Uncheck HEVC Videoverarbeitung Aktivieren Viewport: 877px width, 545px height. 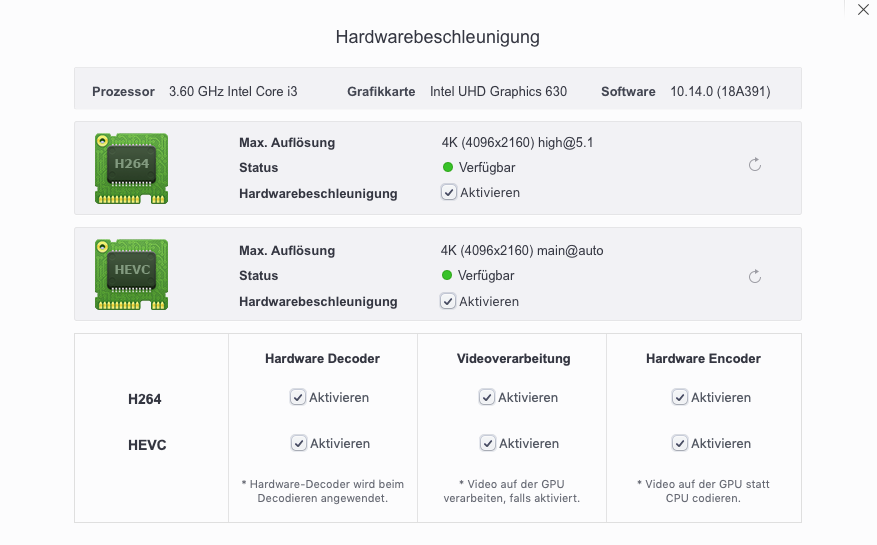click(x=487, y=443)
